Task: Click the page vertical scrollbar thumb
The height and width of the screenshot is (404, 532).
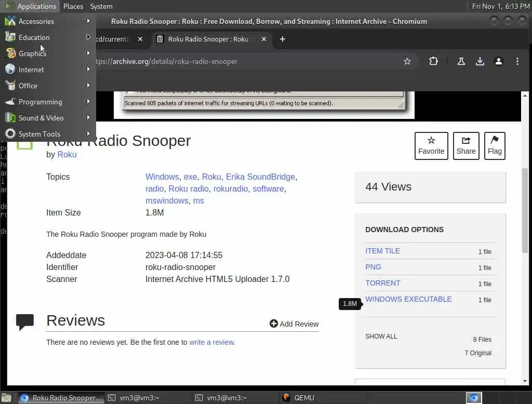Action: pos(525,210)
